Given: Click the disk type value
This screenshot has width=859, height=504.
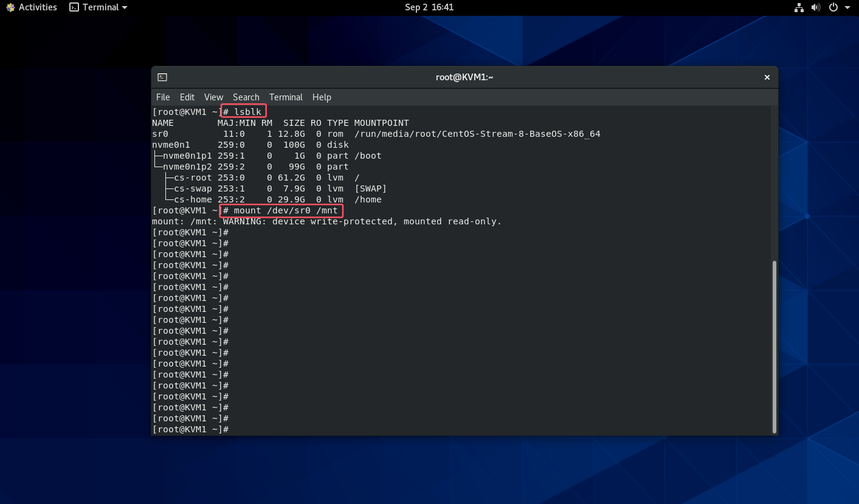Looking at the screenshot, I should click(x=338, y=145).
